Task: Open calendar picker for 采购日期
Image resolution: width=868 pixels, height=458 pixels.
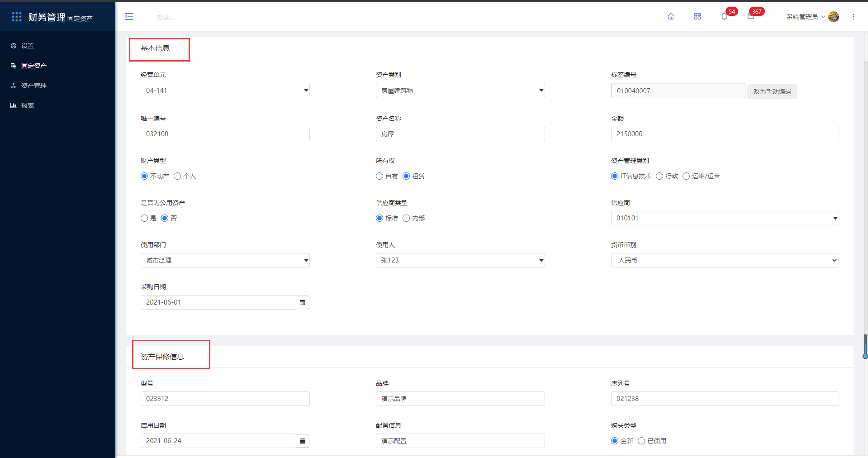Action: point(303,302)
